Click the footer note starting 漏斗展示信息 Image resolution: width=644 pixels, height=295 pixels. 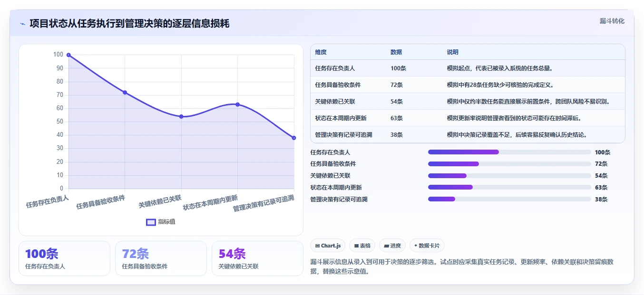tap(462, 266)
